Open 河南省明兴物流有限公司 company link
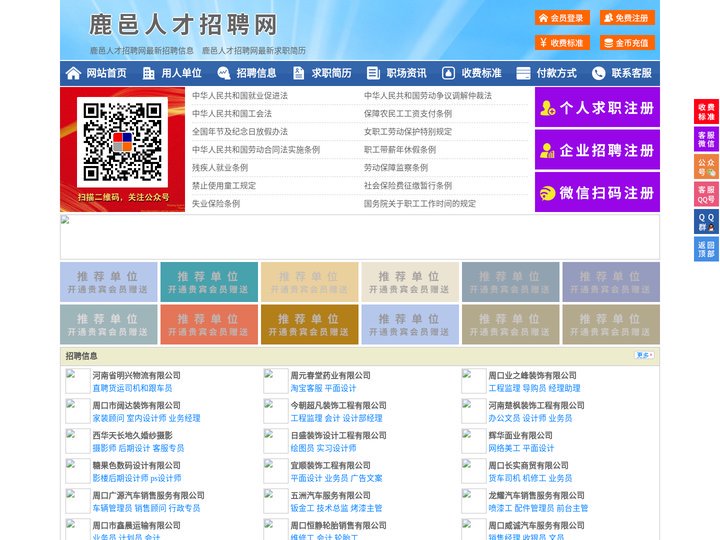 [136, 375]
